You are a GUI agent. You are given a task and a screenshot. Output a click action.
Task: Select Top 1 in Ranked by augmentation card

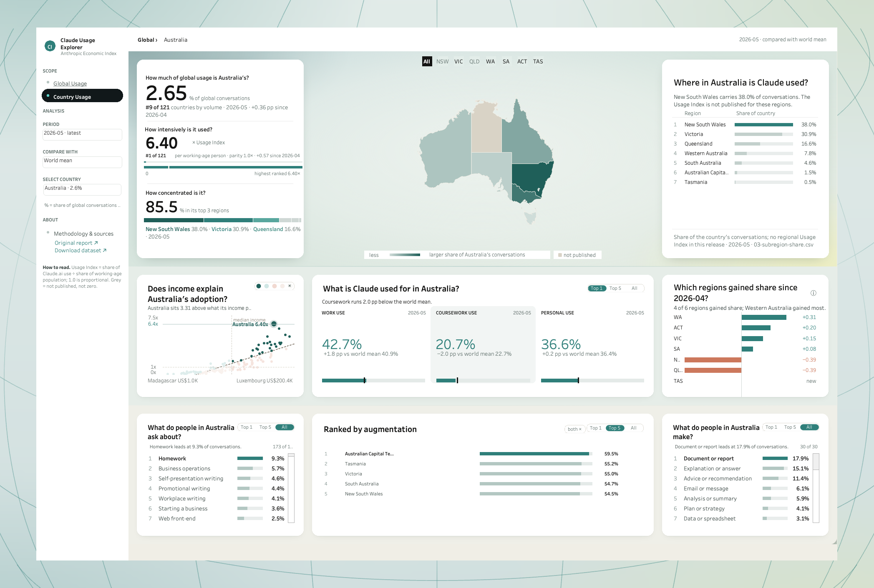point(596,428)
